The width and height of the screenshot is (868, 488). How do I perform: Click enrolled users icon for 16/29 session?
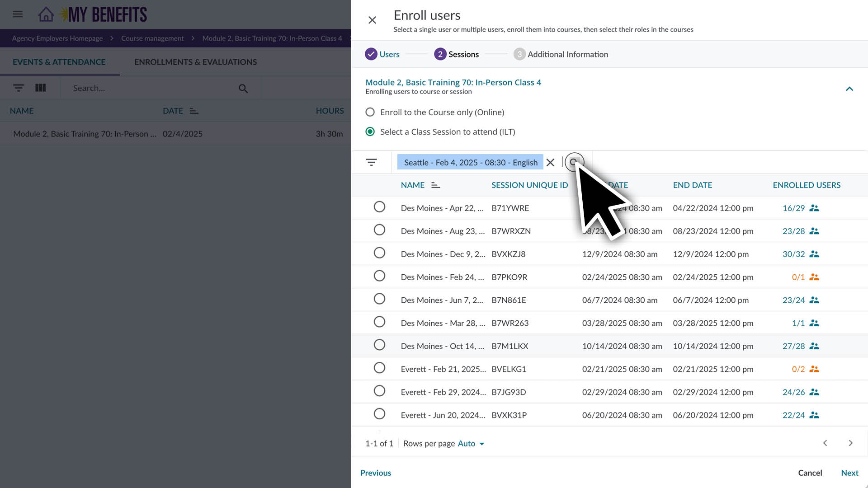(814, 208)
